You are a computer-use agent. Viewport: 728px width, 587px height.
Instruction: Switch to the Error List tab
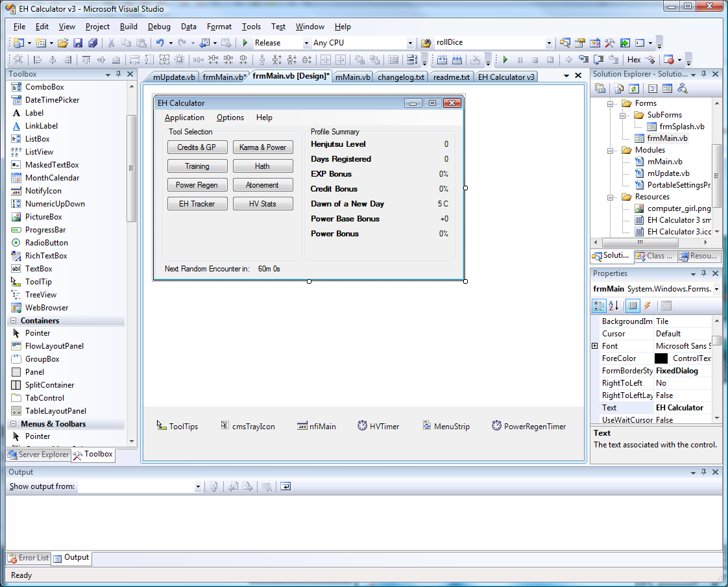[x=29, y=558]
